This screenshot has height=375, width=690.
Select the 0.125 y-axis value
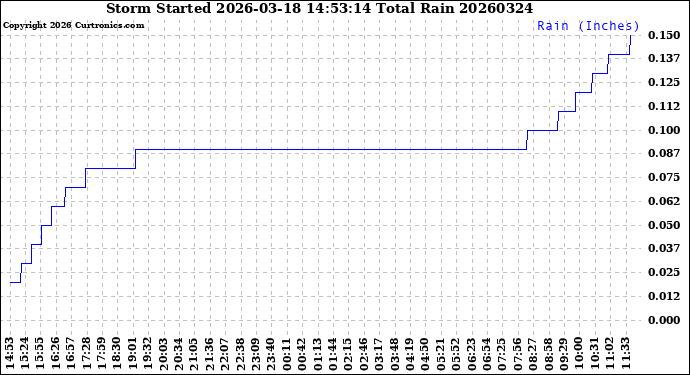(664, 82)
